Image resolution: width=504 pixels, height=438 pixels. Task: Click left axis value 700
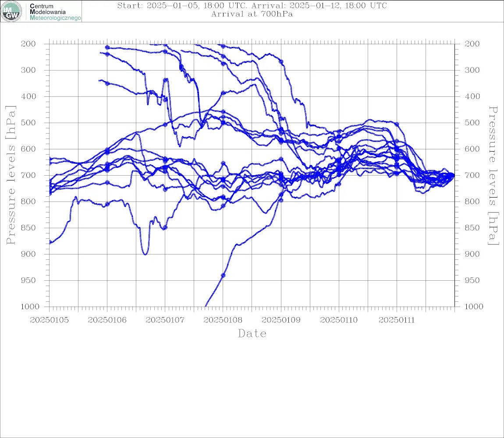(x=28, y=175)
